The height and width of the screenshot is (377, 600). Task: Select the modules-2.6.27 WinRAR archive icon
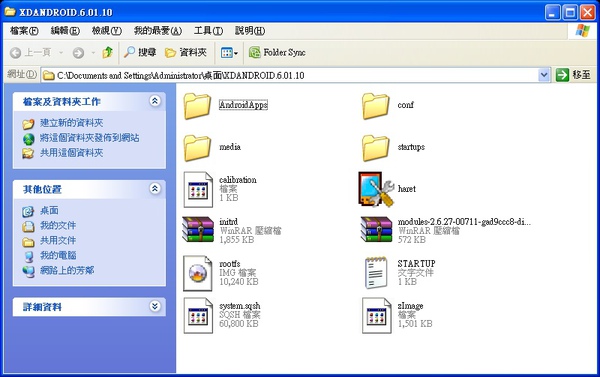point(377,230)
